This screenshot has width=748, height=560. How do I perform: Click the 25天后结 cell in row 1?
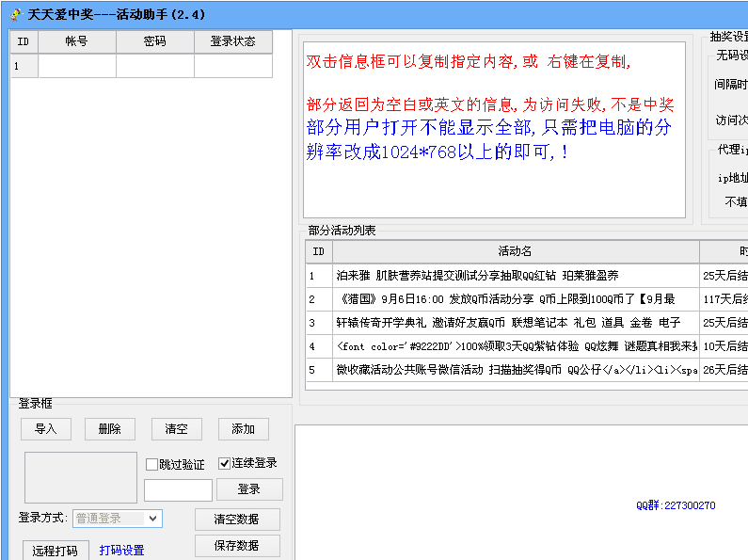click(x=724, y=276)
